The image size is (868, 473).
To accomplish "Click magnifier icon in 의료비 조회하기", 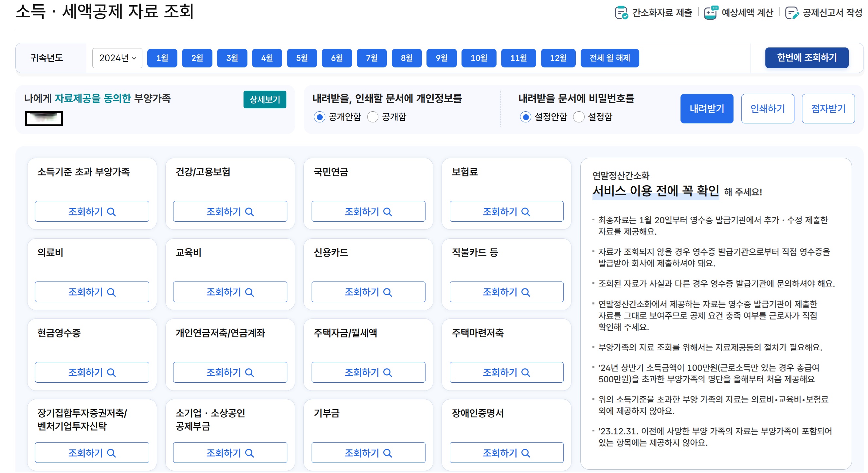I will pos(111,292).
